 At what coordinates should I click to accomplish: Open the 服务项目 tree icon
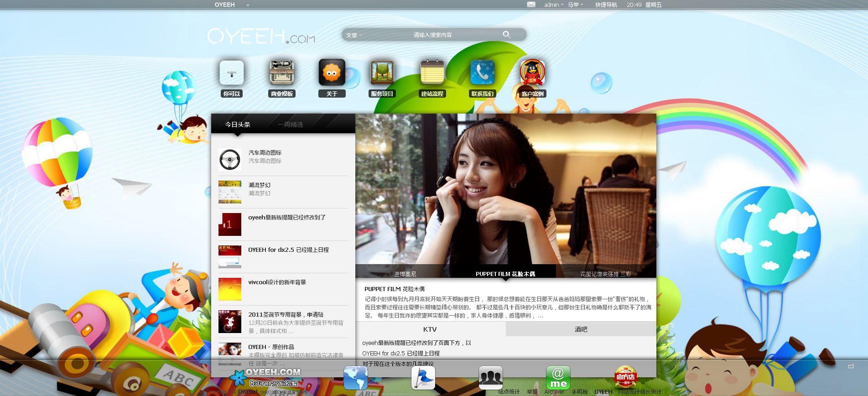(382, 73)
